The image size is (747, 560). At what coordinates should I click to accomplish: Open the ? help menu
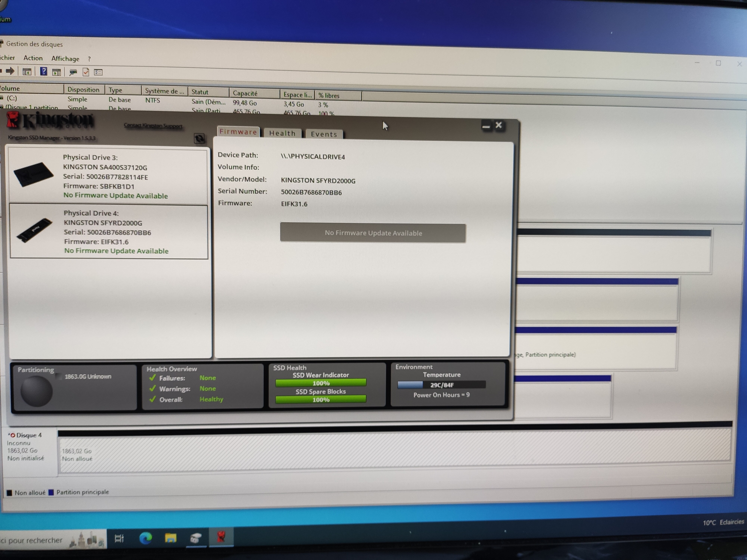[89, 59]
